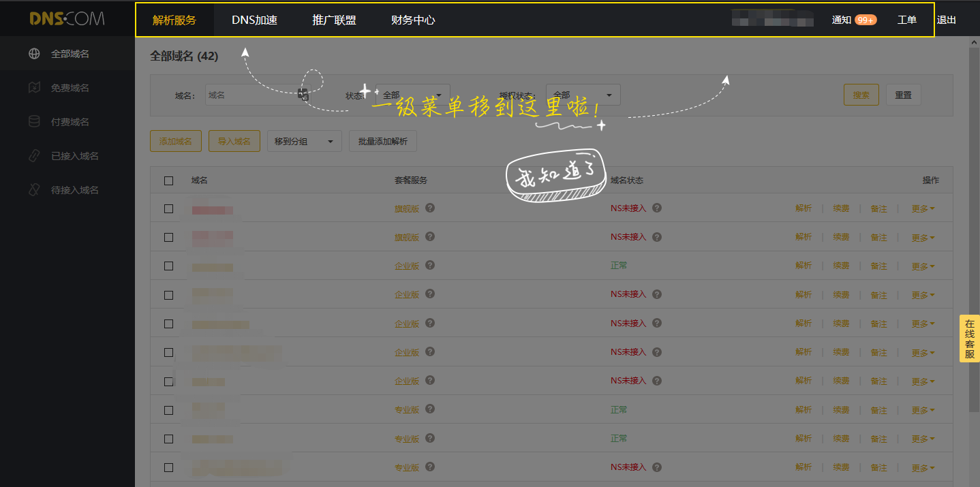Click the 待接入域名 unlinked icon
Viewport: 980px width, 487px height.
click(34, 190)
